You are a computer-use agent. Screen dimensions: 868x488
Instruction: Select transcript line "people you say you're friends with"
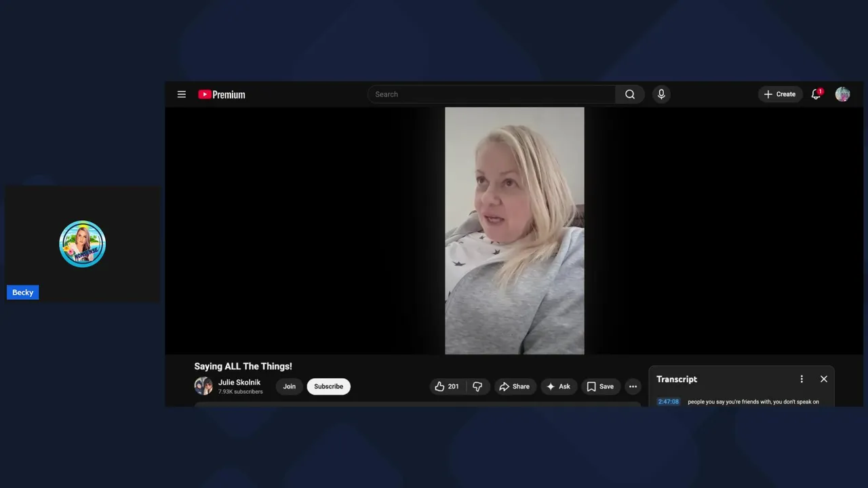[x=753, y=402]
